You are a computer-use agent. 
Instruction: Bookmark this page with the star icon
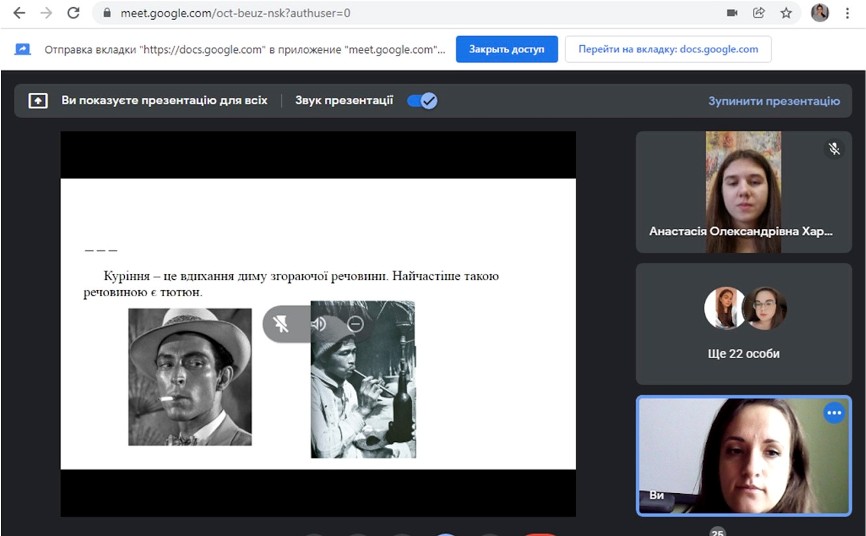pos(786,13)
